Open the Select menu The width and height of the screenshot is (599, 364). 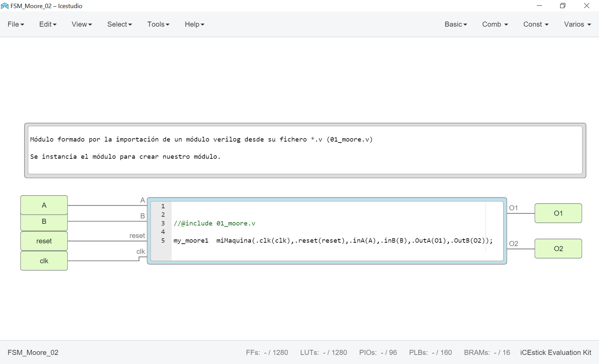[x=119, y=24]
